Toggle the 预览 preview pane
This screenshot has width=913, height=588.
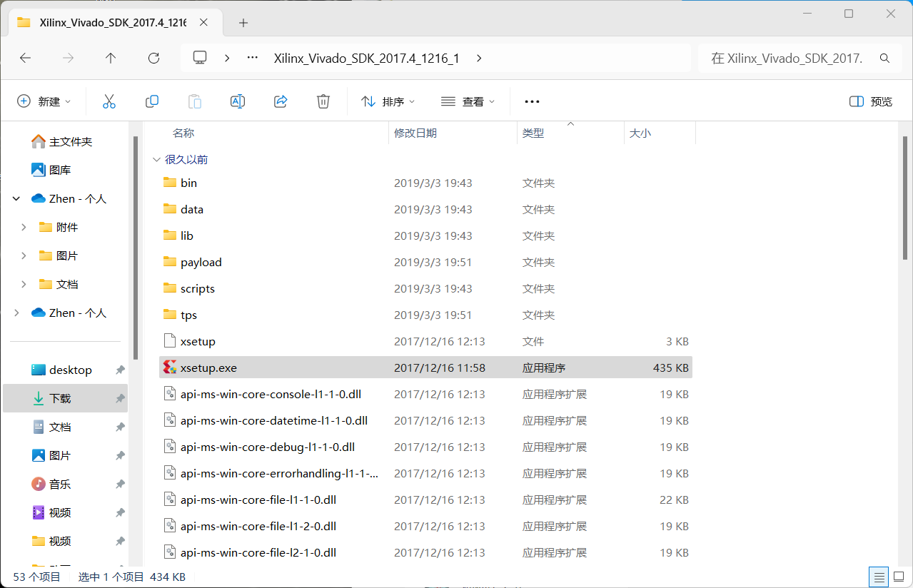pos(871,102)
